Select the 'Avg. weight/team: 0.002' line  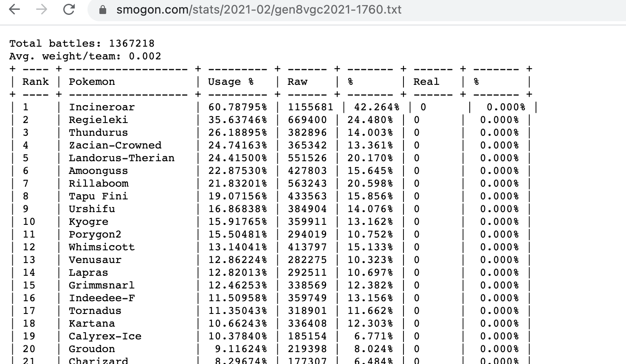[x=85, y=56]
